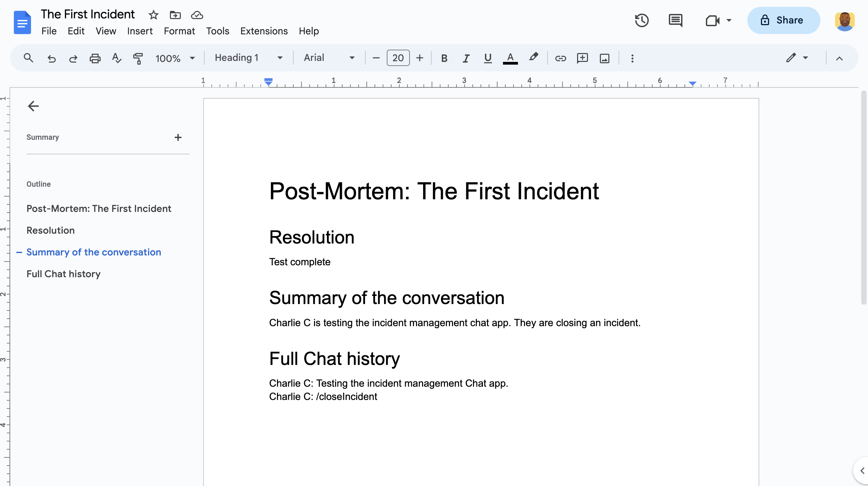The height and width of the screenshot is (486, 868).
Task: Click the Bold formatting icon
Action: 444,58
